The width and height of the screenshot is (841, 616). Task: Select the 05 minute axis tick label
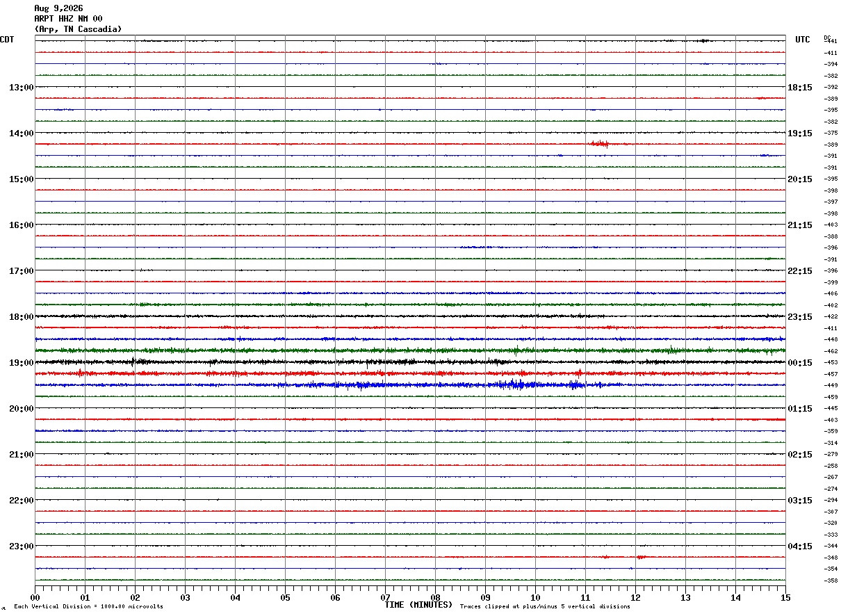(285, 597)
